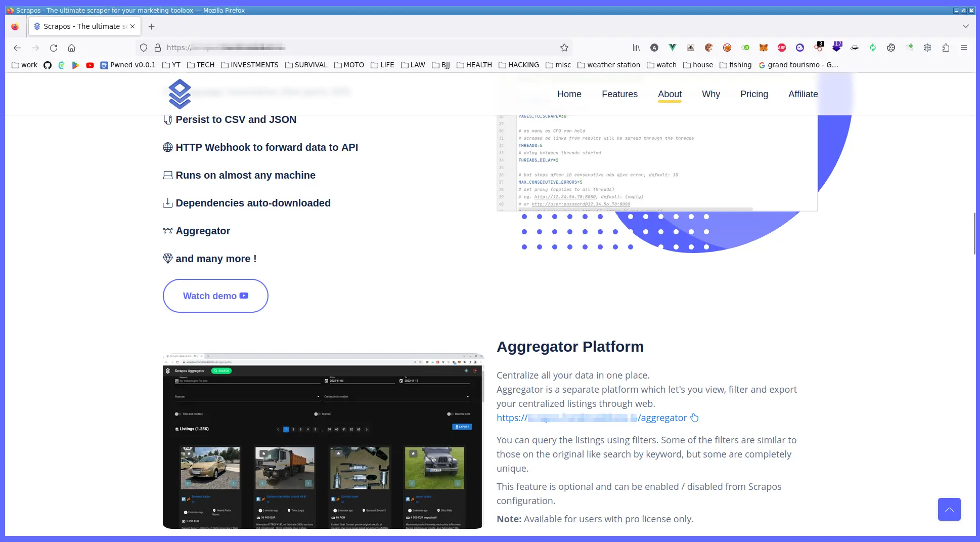Open Vue devtools extension
This screenshot has height=542, width=980.
tap(673, 48)
